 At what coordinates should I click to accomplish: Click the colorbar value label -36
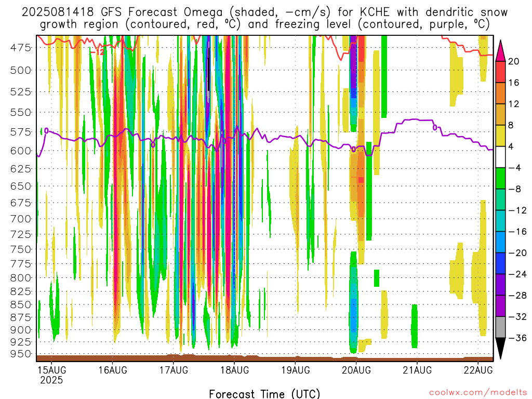coord(517,338)
